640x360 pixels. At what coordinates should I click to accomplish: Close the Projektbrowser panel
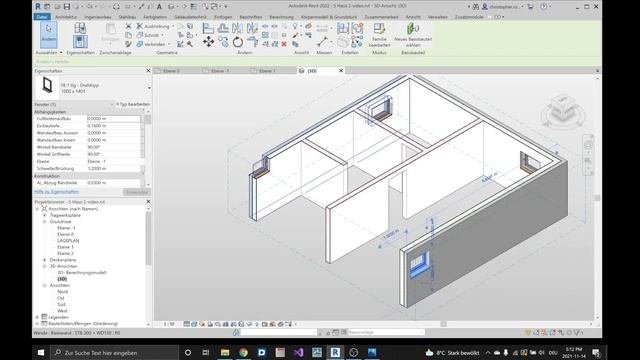point(148,202)
